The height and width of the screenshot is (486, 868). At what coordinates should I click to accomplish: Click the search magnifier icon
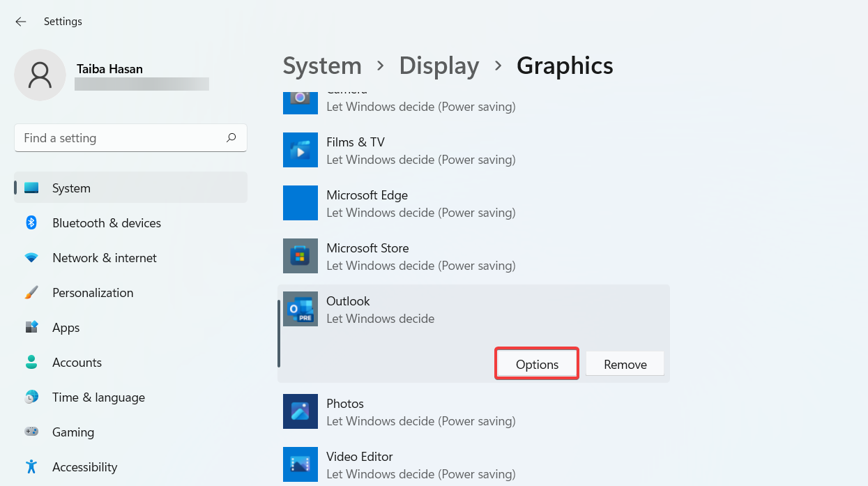(x=231, y=138)
